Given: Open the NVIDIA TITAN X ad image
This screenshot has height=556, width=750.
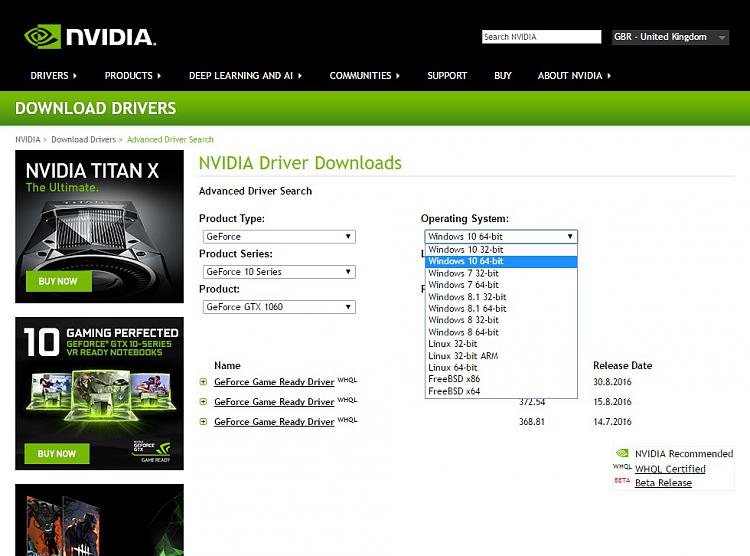Looking at the screenshot, I should pos(99,226).
